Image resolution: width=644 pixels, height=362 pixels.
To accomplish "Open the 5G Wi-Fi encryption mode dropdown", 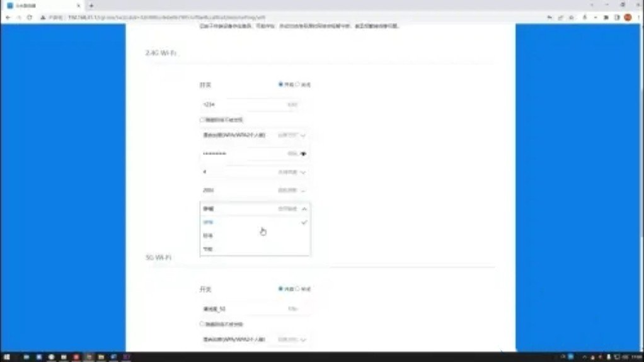I will 255,339.
